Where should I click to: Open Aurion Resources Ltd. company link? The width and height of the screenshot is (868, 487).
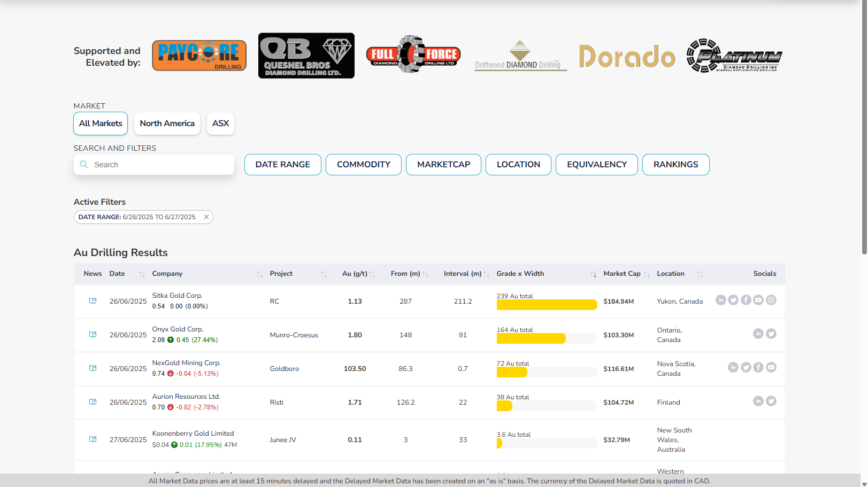(x=186, y=397)
